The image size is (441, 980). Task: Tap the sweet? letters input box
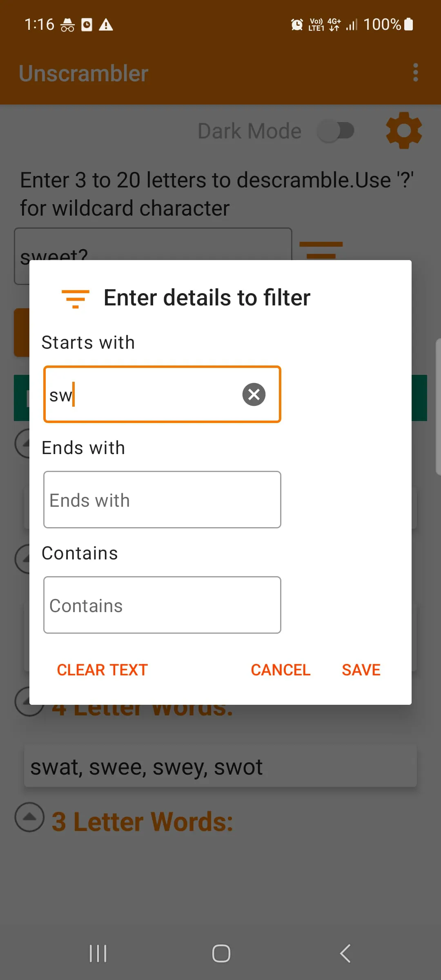tap(153, 245)
